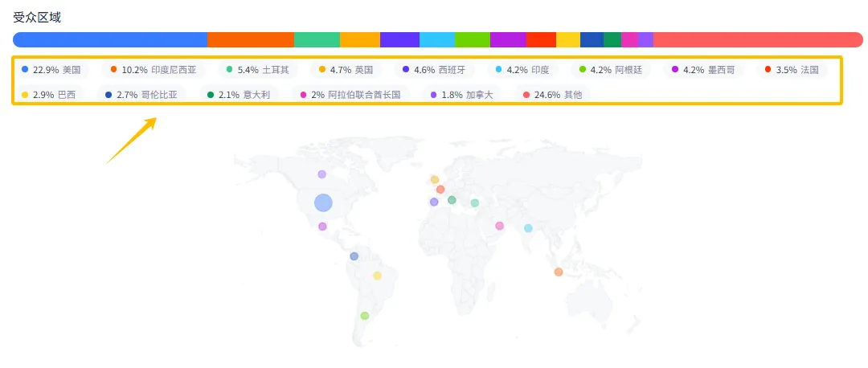Image resolution: width=868 pixels, height=368 pixels.
Task: Select the 2.9% 巴西 legend item
Action: click(x=49, y=95)
